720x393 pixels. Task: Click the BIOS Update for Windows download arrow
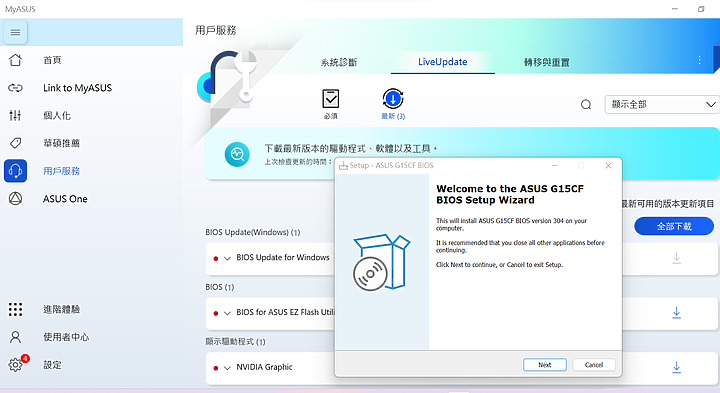point(676,258)
